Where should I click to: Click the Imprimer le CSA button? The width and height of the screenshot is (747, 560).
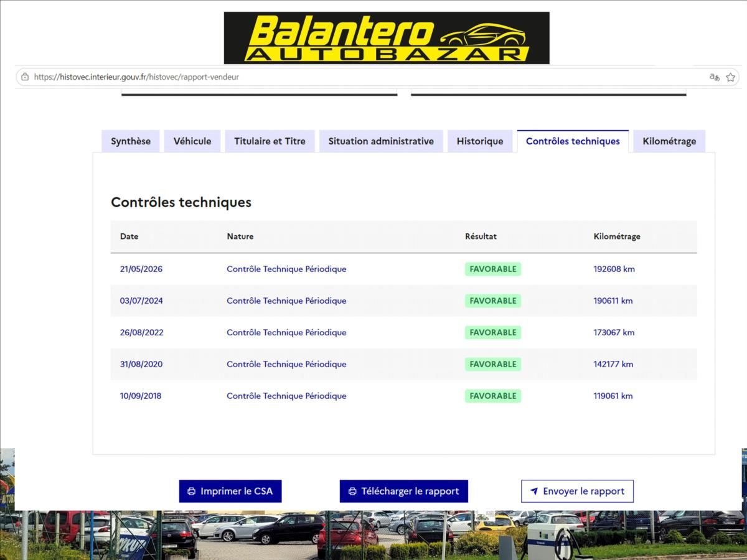(x=230, y=491)
